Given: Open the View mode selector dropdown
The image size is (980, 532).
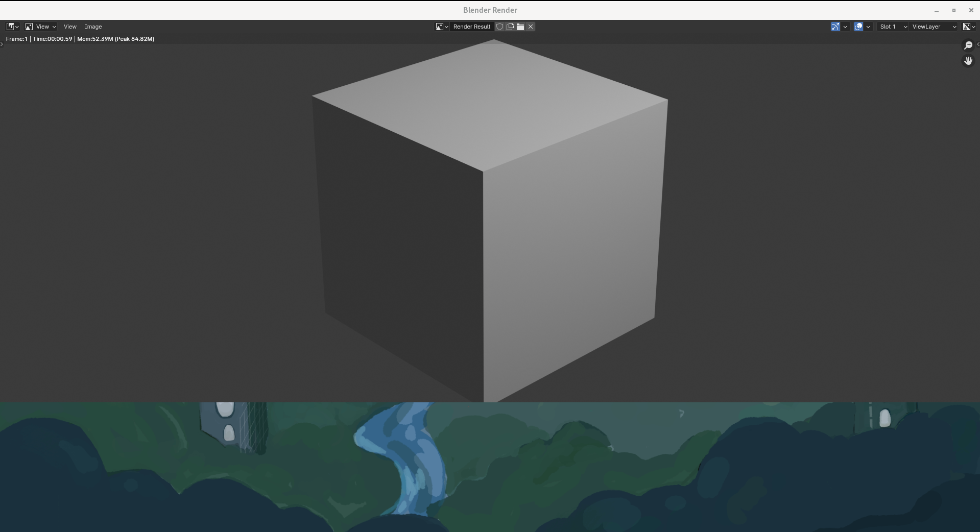Looking at the screenshot, I should tap(41, 27).
